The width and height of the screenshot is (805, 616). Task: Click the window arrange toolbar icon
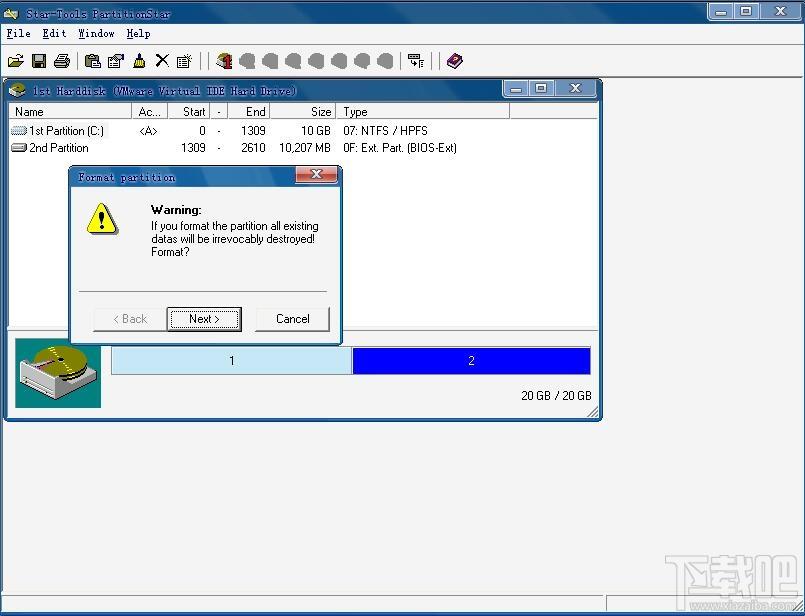pos(416,61)
